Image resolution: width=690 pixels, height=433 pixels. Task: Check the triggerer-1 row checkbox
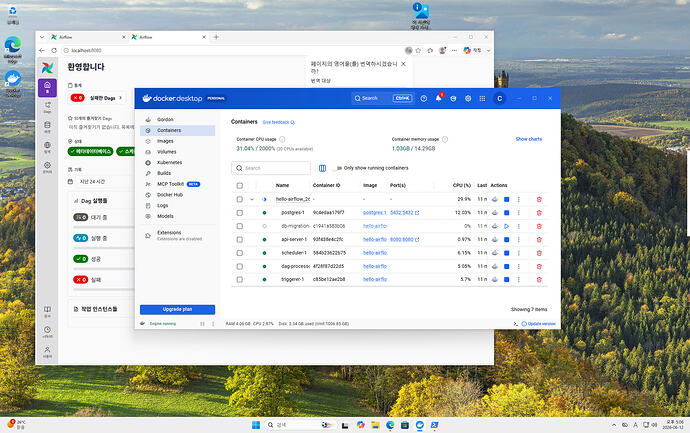[239, 279]
